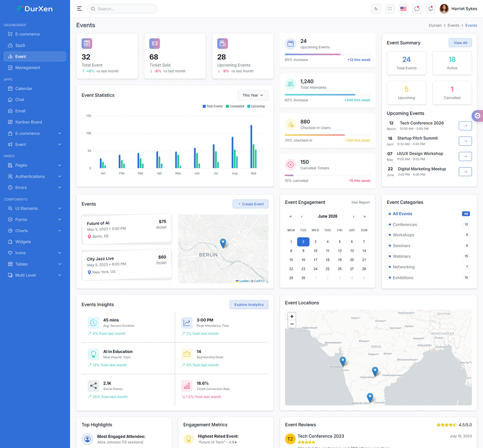Toggle Total Events legend in chart
This screenshot has height=448, width=483.
pyautogui.click(x=213, y=106)
